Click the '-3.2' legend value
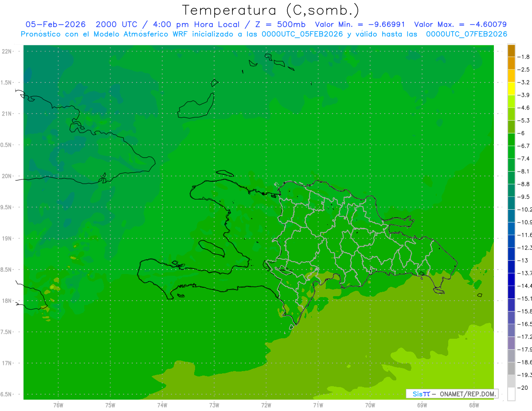 pos(524,82)
